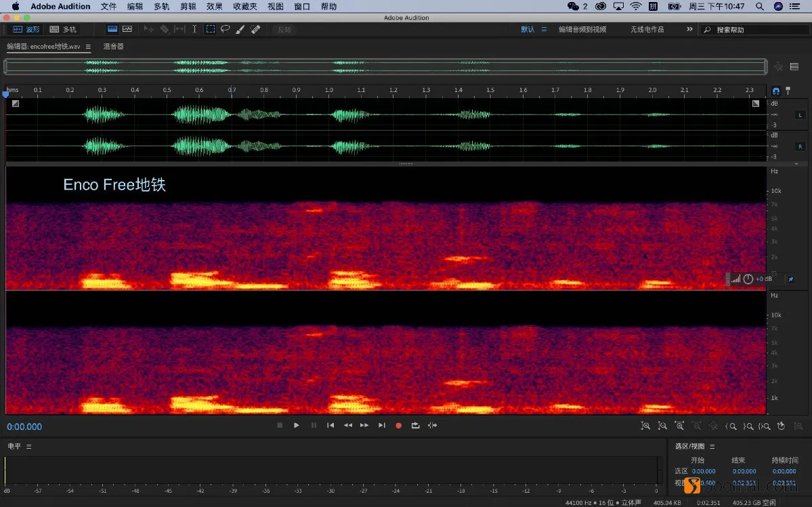Click the current time display 0:00.000
The image size is (812, 507).
click(24, 427)
